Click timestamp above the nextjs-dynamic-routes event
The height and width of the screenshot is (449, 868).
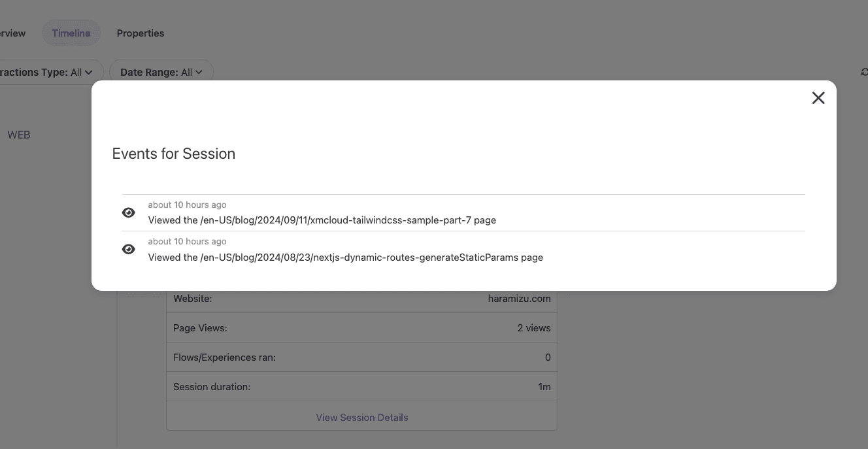coord(187,241)
